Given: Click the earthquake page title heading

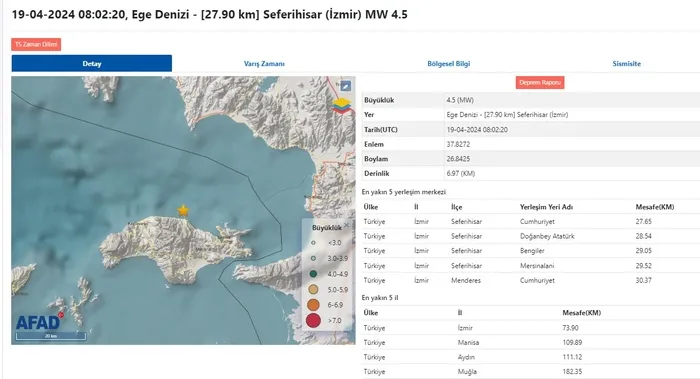Looking at the screenshot, I should point(209,14).
